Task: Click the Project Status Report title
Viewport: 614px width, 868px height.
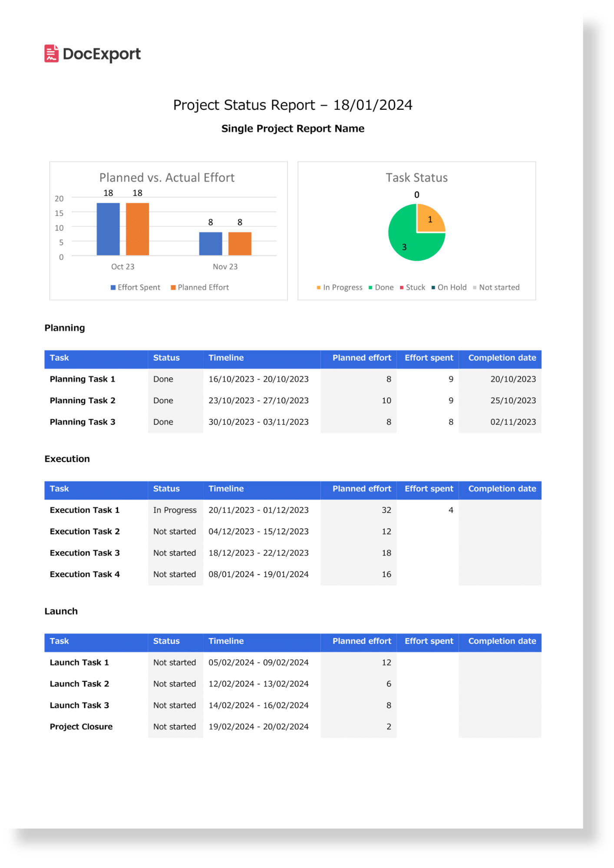Action: pos(293,105)
